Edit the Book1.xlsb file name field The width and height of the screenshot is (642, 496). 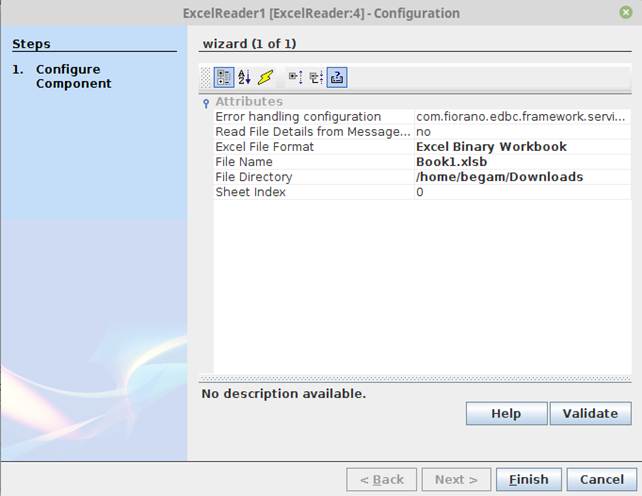[522, 162]
